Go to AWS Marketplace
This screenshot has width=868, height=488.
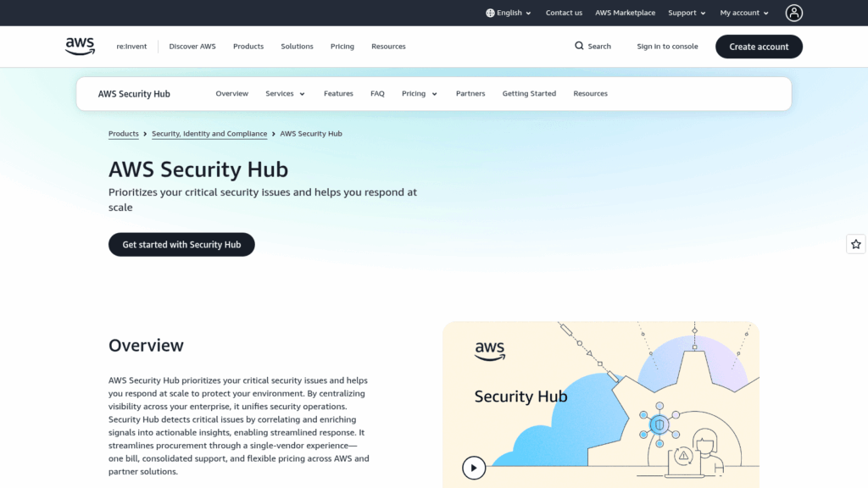click(625, 13)
